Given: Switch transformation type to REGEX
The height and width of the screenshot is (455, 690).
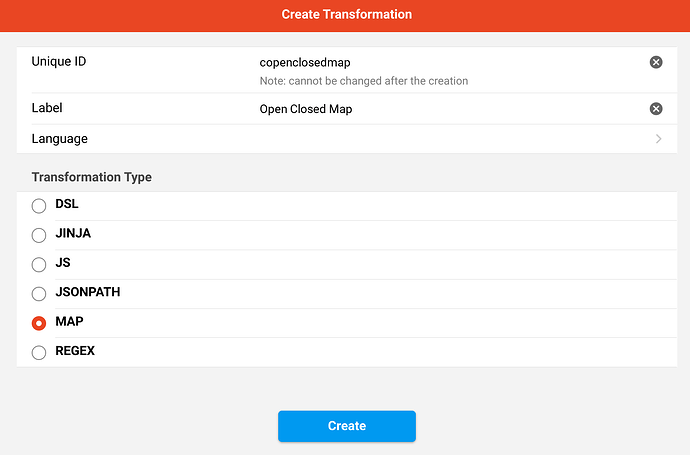Looking at the screenshot, I should [x=39, y=352].
